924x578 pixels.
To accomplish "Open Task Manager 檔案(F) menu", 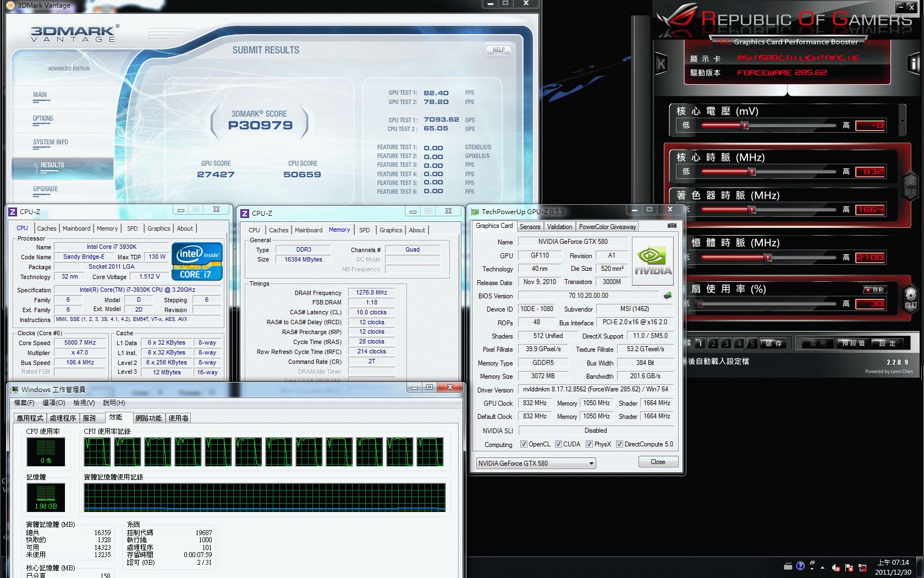I will click(x=24, y=403).
